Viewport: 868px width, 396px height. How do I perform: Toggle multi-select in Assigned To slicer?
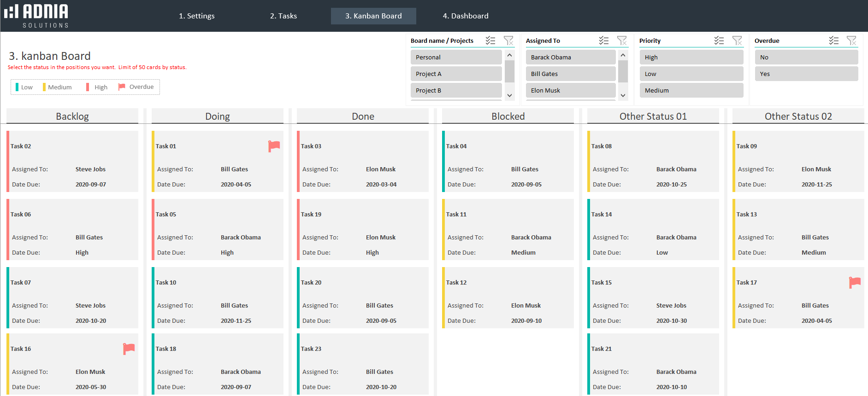(x=604, y=41)
